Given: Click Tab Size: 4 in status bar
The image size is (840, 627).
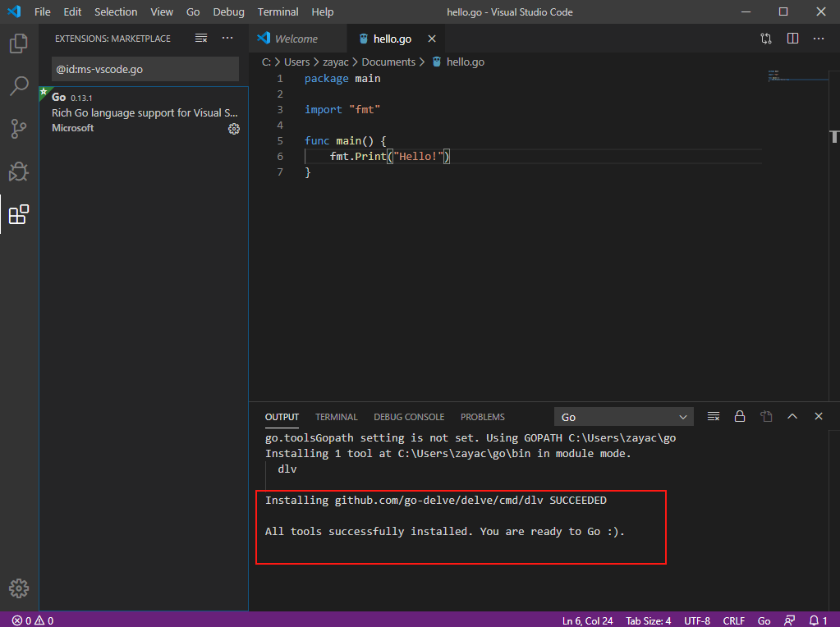Looking at the screenshot, I should (648, 620).
